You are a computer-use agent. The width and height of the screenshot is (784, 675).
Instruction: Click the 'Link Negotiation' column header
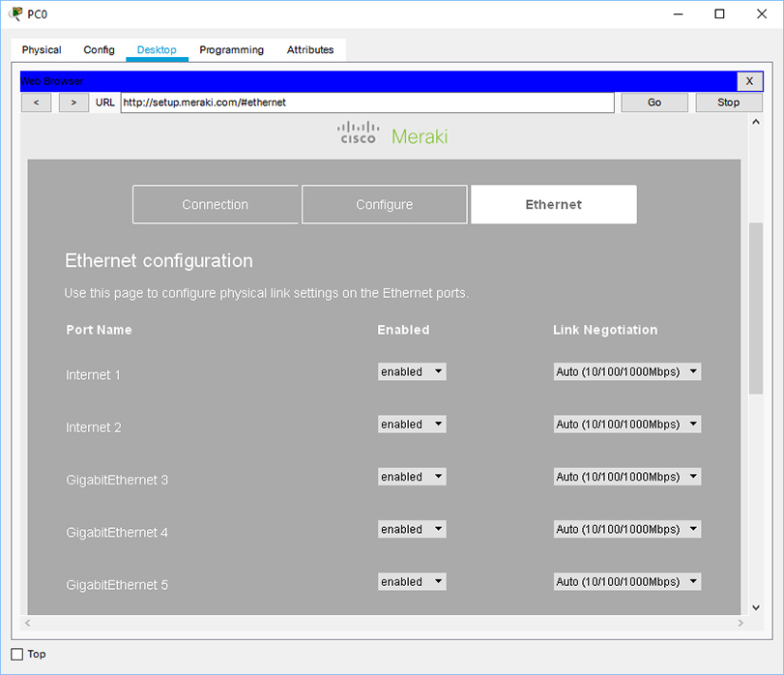tap(605, 330)
